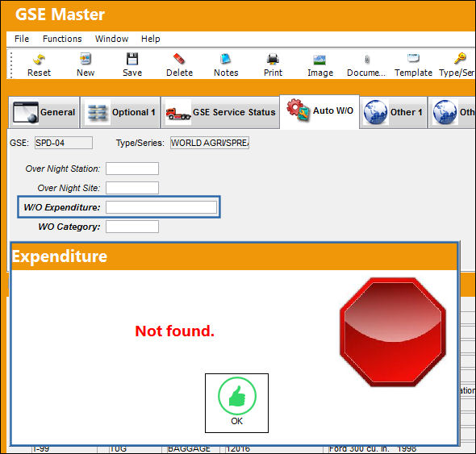Click the GSE field showing SPD-04
This screenshot has height=454, width=476.
(x=64, y=143)
